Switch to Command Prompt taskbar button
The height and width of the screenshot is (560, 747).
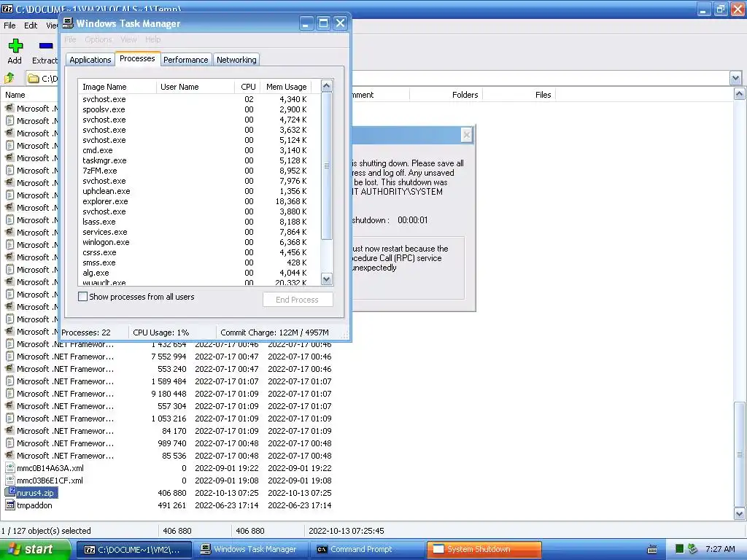368,550
